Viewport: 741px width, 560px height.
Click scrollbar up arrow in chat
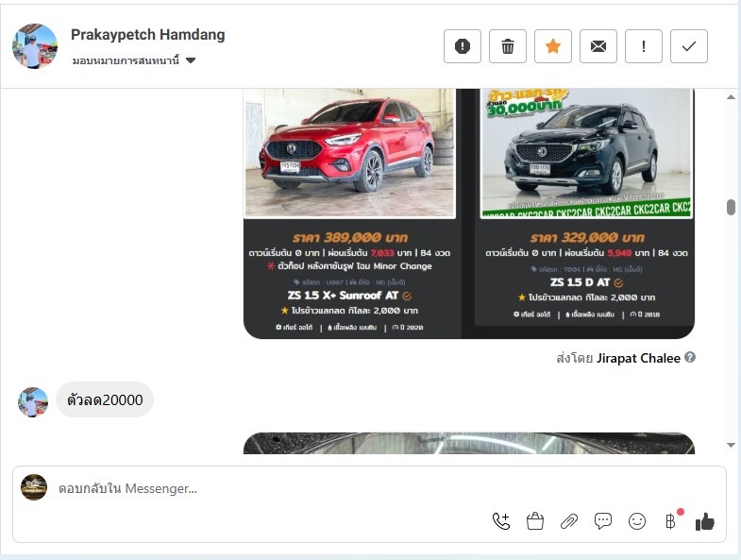tap(731, 96)
